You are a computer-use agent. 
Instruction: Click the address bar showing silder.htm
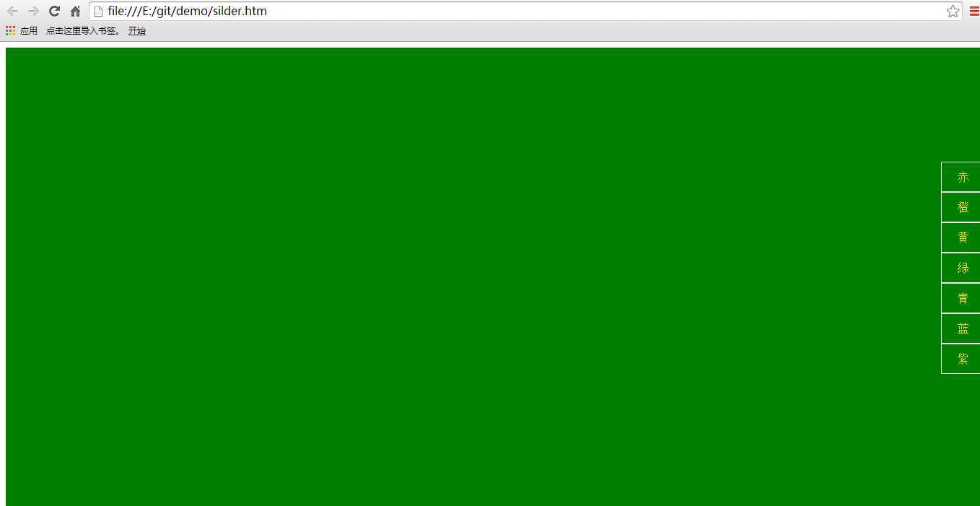tap(525, 11)
